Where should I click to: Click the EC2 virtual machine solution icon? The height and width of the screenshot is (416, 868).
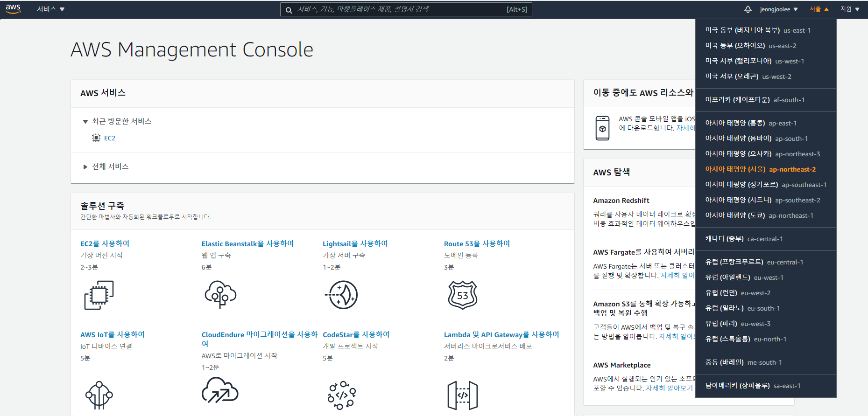pyautogui.click(x=99, y=295)
